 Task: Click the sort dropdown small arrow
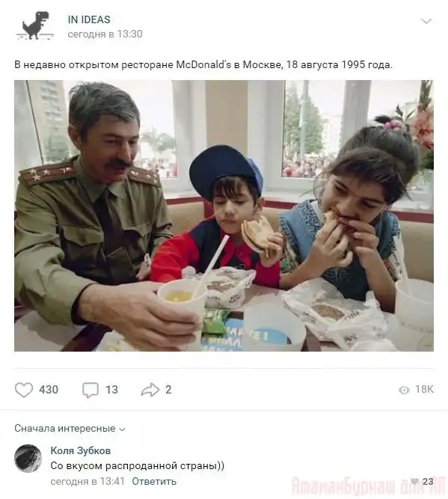pos(122,429)
